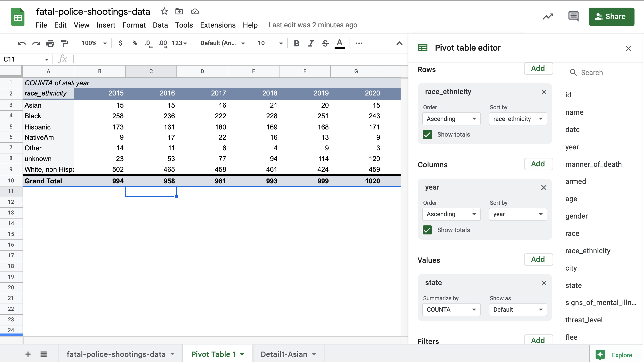Screen dimensions: 644x362
Task: Click the Redo icon
Action: [x=36, y=43]
